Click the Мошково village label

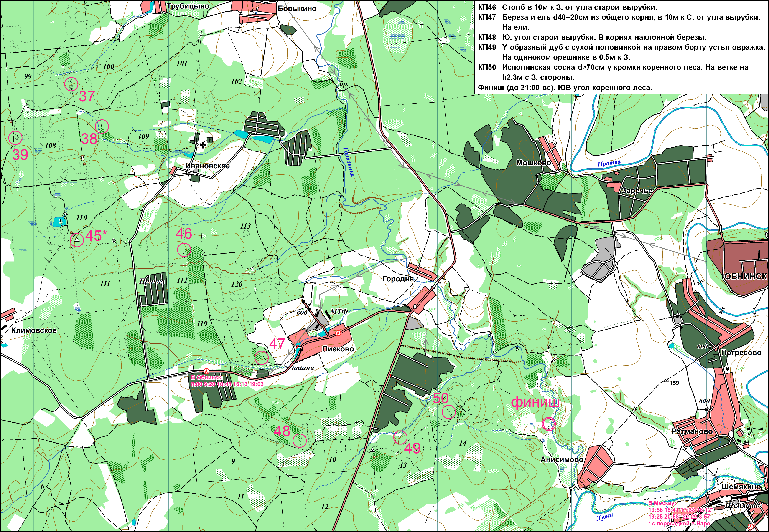[533, 163]
